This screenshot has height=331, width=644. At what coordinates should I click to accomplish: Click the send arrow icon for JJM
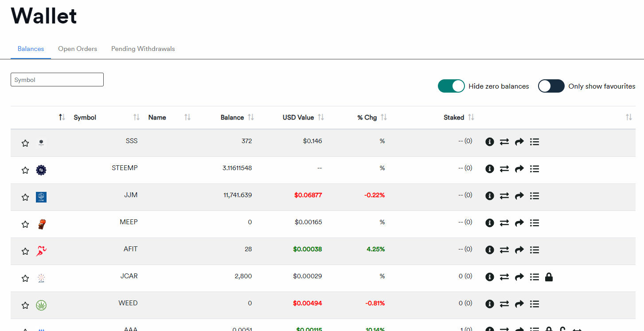tap(519, 196)
